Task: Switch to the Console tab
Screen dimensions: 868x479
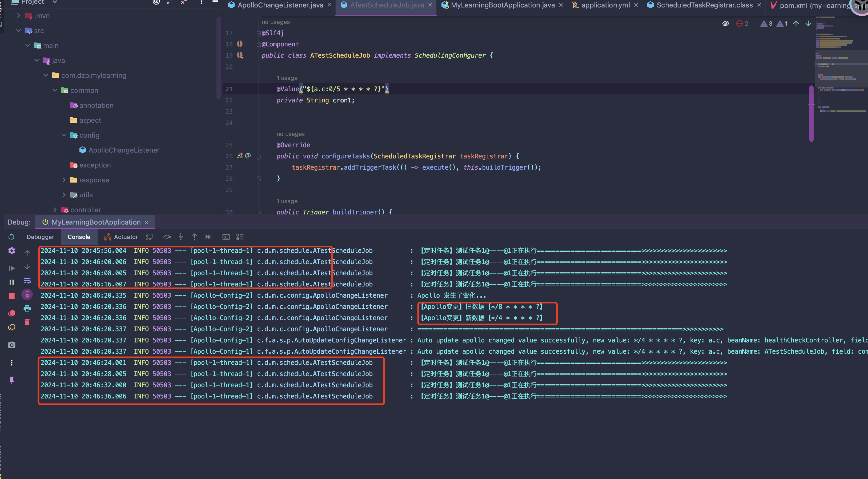Action: tap(79, 237)
